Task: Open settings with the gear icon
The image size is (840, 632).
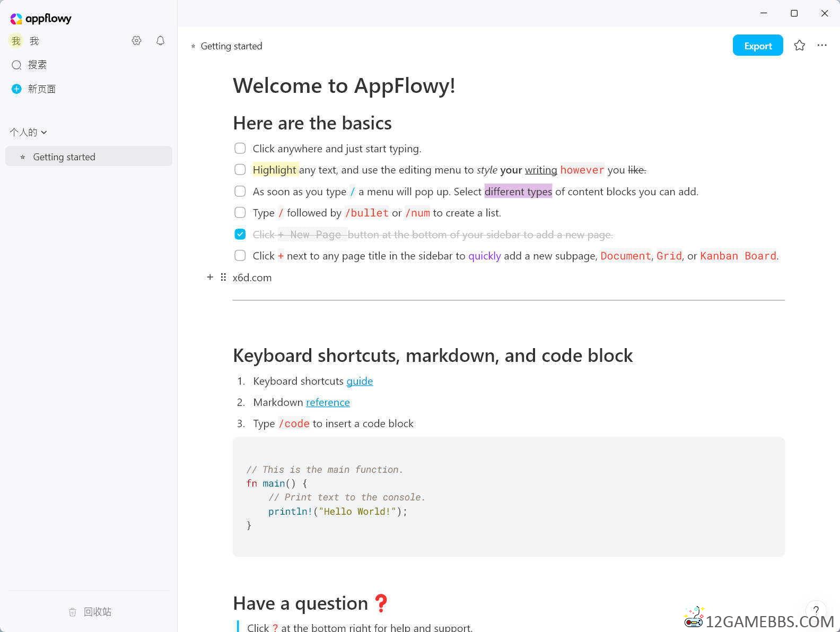Action: [136, 40]
